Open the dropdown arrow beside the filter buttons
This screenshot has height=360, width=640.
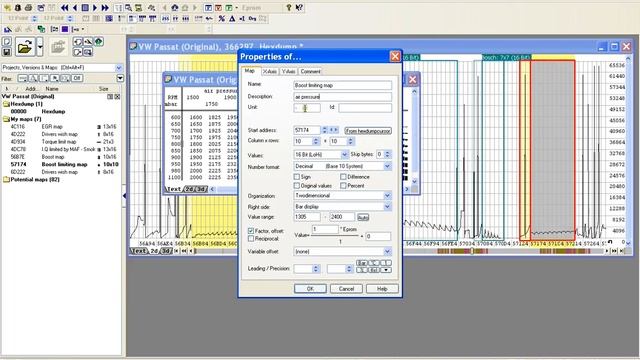coord(120,78)
